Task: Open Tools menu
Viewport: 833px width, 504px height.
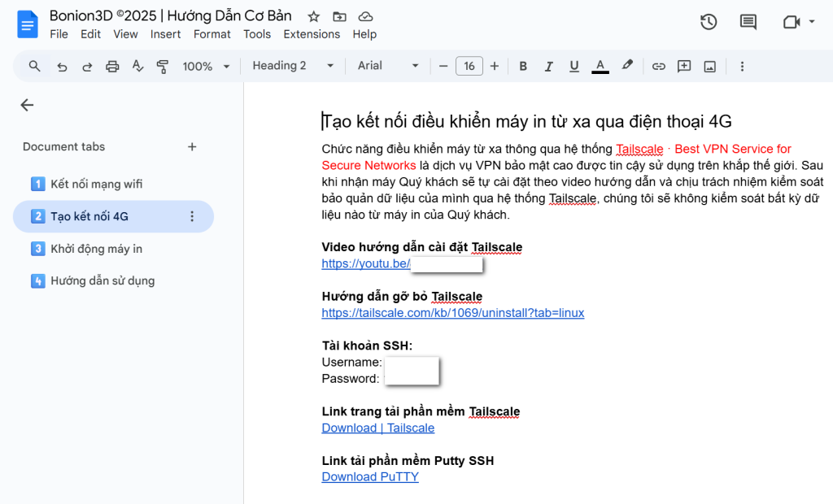Action: point(257,34)
